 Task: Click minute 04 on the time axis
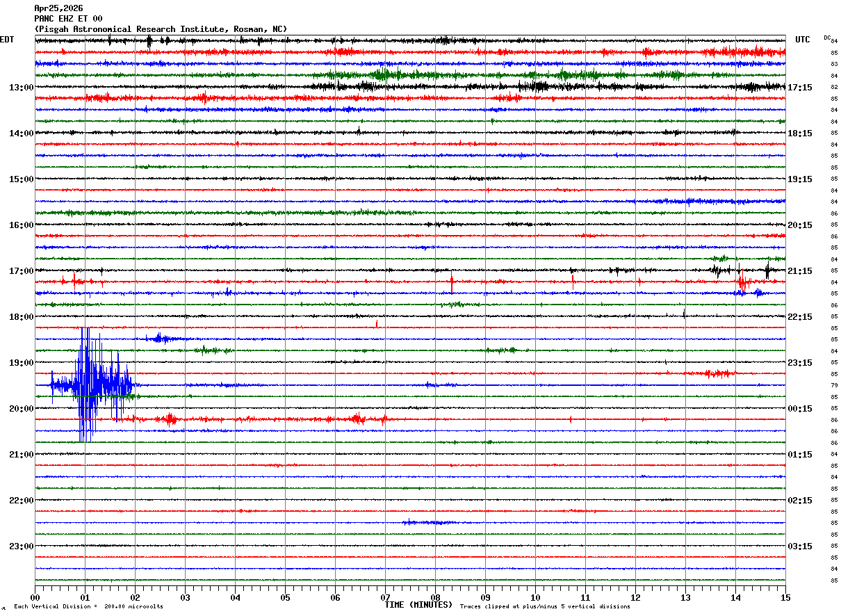coord(235,598)
